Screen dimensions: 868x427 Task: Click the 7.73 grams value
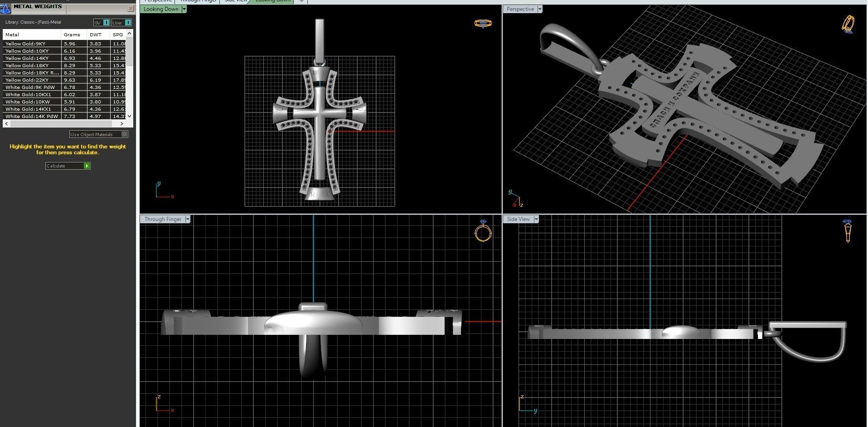coord(69,116)
